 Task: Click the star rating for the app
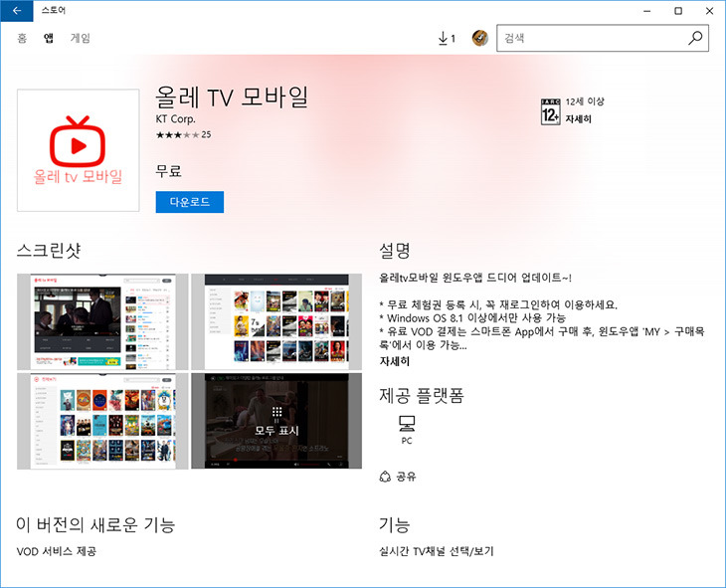coord(177,135)
